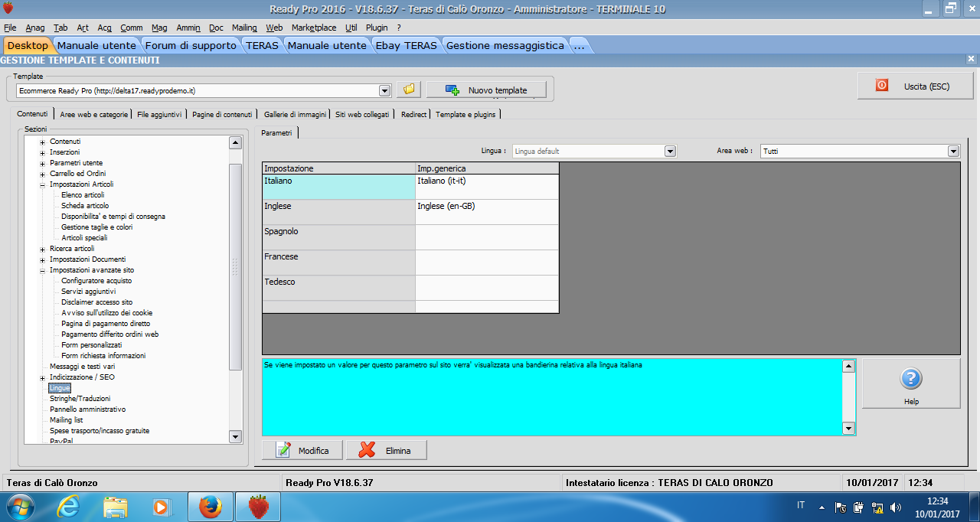
Task: Click the Inglese (en-GB) value cell
Action: (487, 212)
